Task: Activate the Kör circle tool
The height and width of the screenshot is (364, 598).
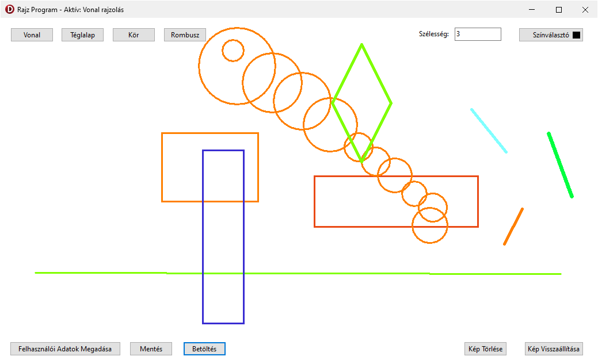Action: 134,35
